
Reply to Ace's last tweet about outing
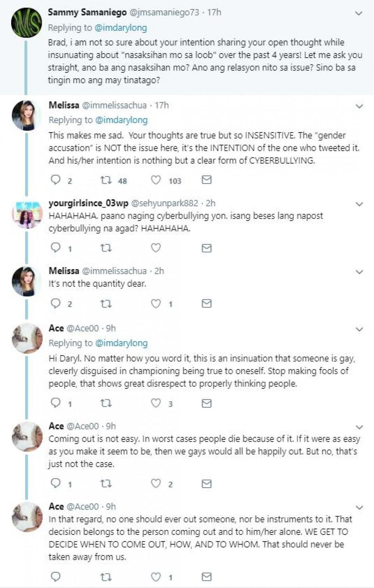pyautogui.click(x=56, y=577)
